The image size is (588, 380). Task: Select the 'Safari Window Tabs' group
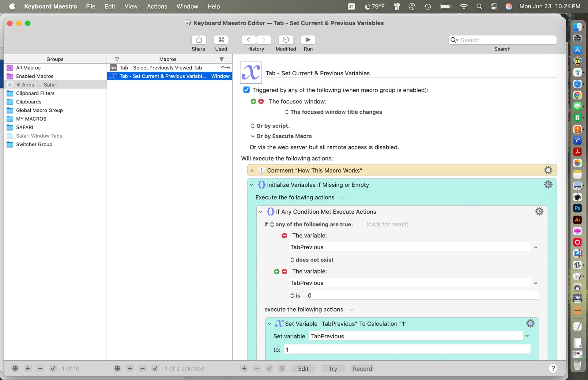tap(55, 136)
